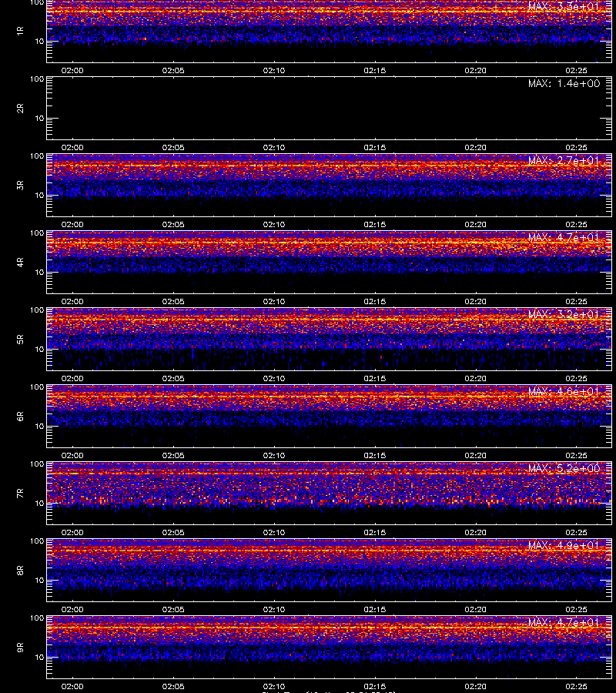616x693 pixels.
Task: Click the 02:25 tick label below 6R panel
Action: click(x=576, y=455)
